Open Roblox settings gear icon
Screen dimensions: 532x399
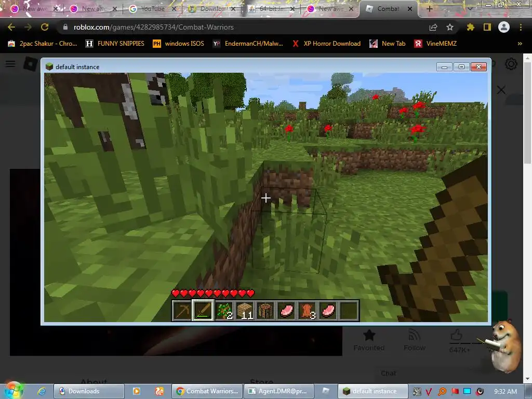(511, 64)
